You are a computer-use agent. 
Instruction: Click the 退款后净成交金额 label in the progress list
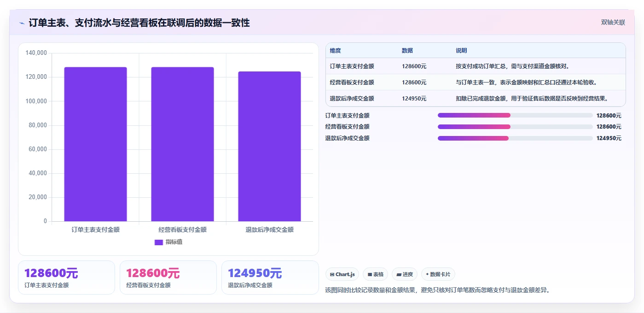tap(347, 138)
